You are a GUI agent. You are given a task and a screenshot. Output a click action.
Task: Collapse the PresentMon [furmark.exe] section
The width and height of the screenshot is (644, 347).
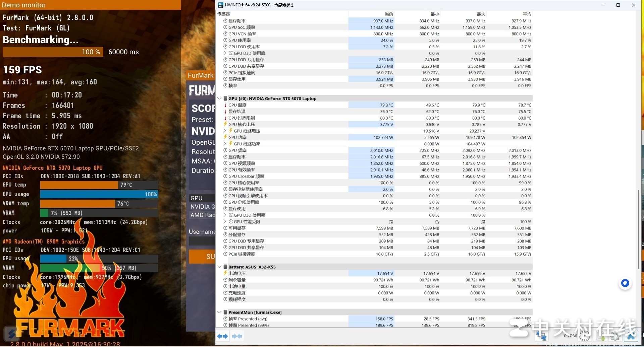219,312
